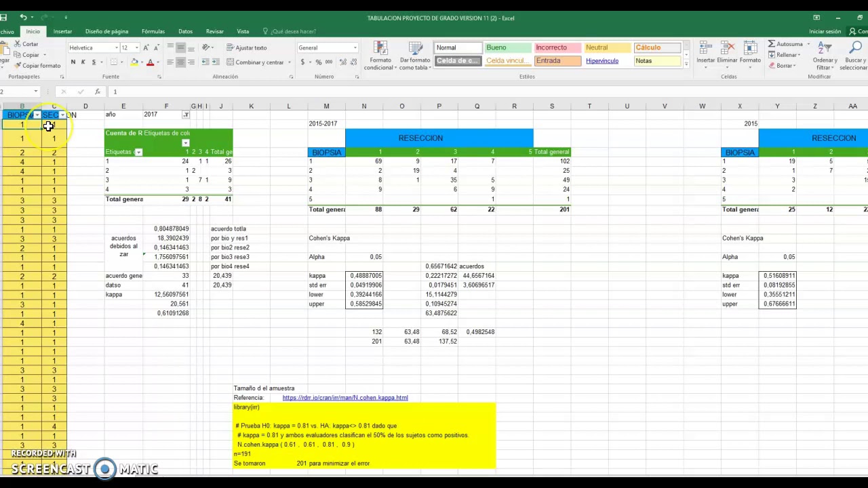The image size is (868, 488).
Task: Expand Combinar y centrar options arrow
Action: click(x=289, y=62)
